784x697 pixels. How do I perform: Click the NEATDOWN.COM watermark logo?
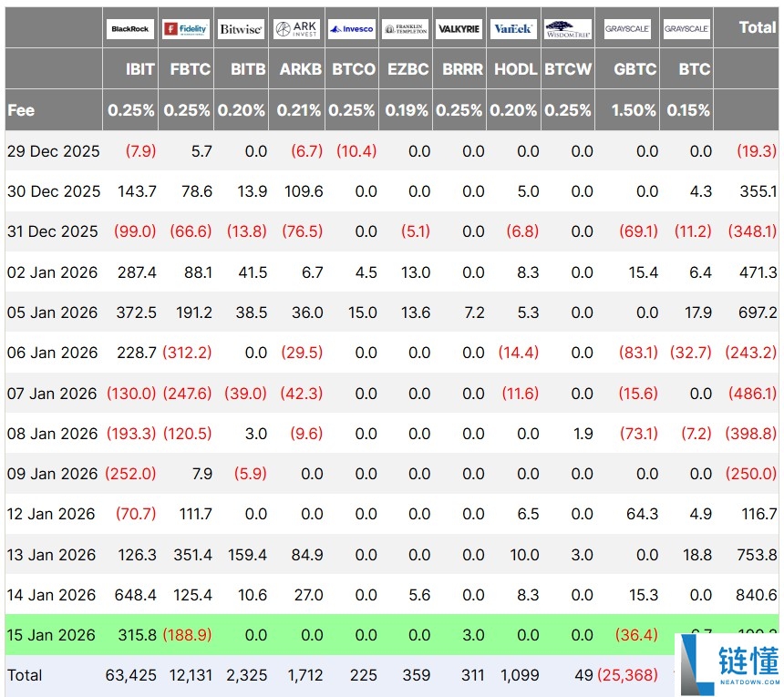click(x=729, y=665)
